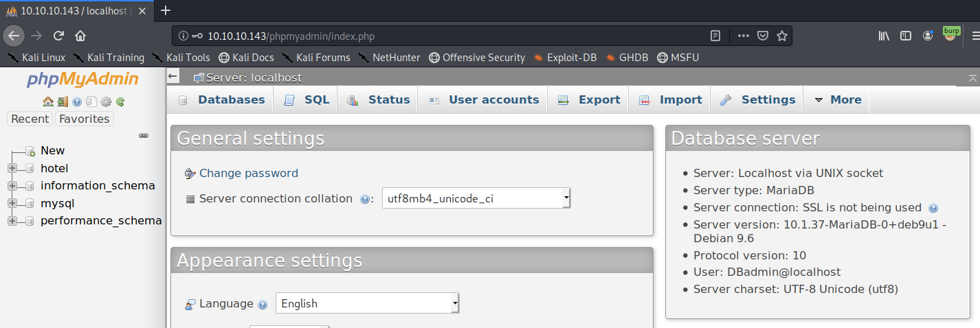Click the Change password link
980x328 pixels.
pos(248,173)
